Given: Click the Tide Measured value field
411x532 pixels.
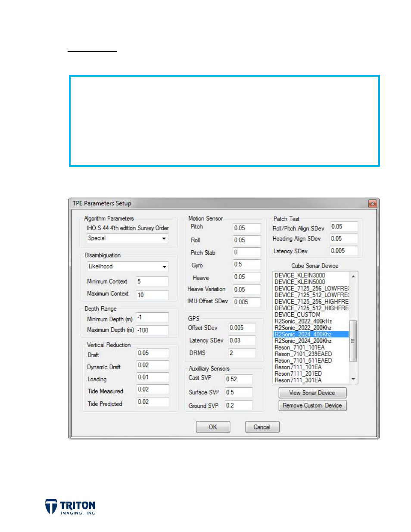Looking at the screenshot, I should [153, 389].
